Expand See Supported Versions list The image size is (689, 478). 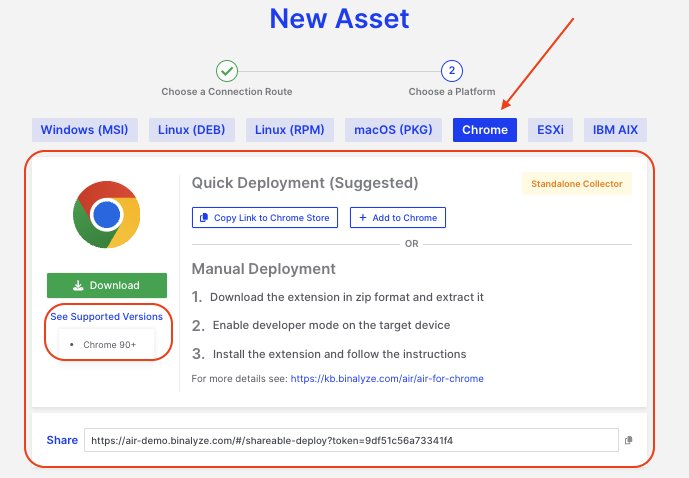(106, 316)
